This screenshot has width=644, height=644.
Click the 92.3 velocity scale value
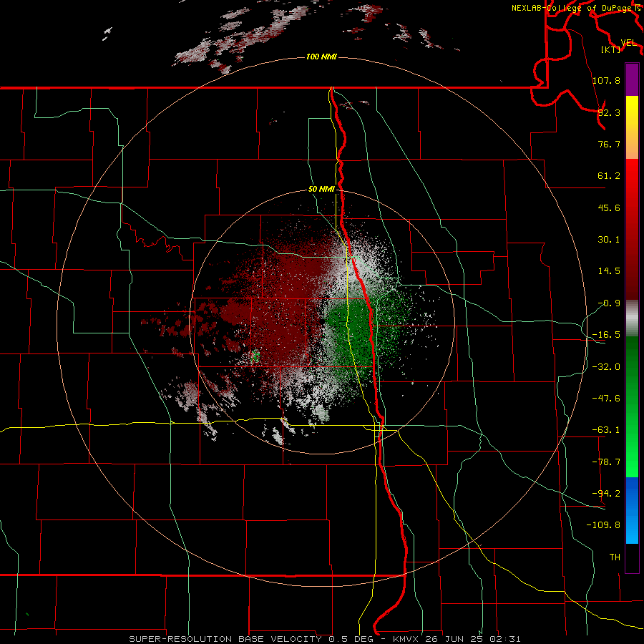click(609, 112)
